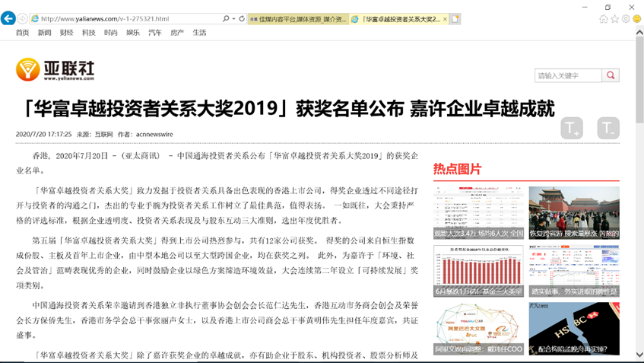Viewport: 644px width, 363px height.
Task: Click the article headline 华富卓越投资者关系大奖2019
Action: point(289,109)
